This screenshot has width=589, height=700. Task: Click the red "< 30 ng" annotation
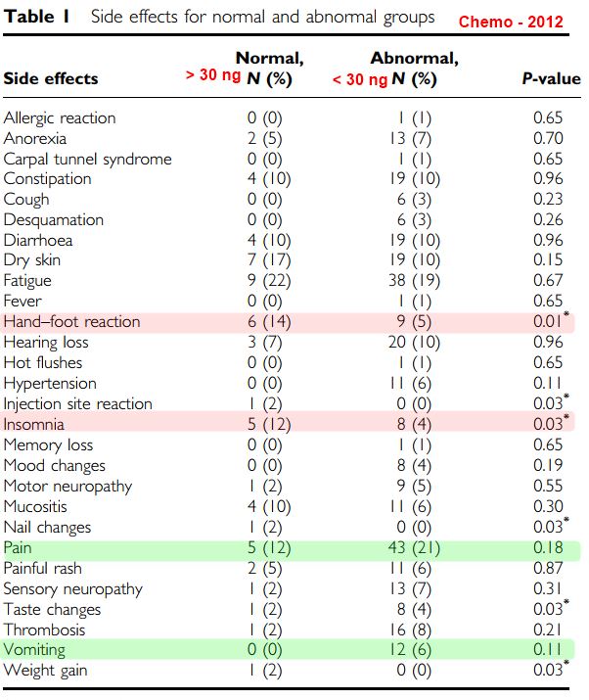click(x=360, y=78)
